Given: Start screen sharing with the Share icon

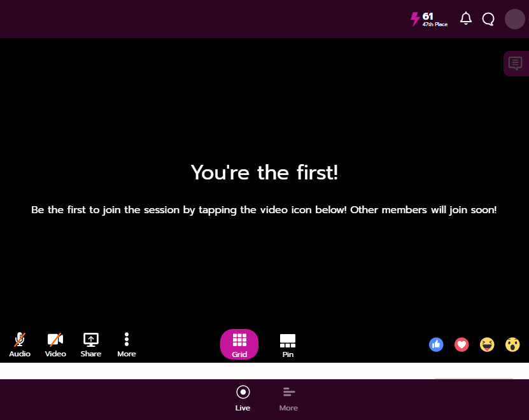Looking at the screenshot, I should coord(91,344).
